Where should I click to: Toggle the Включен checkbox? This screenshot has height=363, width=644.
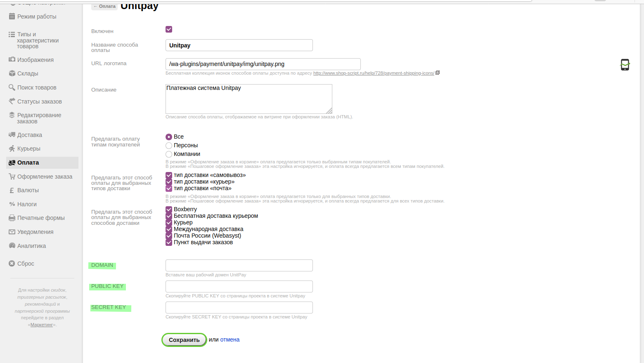click(x=169, y=29)
